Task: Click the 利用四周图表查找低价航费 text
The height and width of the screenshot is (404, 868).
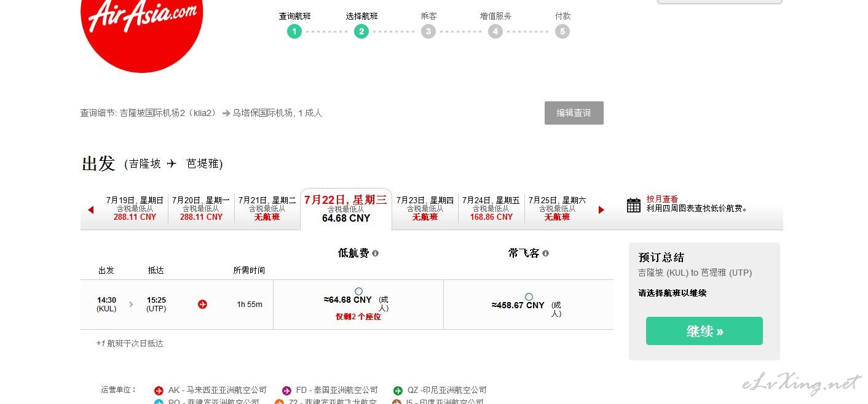Action: click(x=697, y=208)
